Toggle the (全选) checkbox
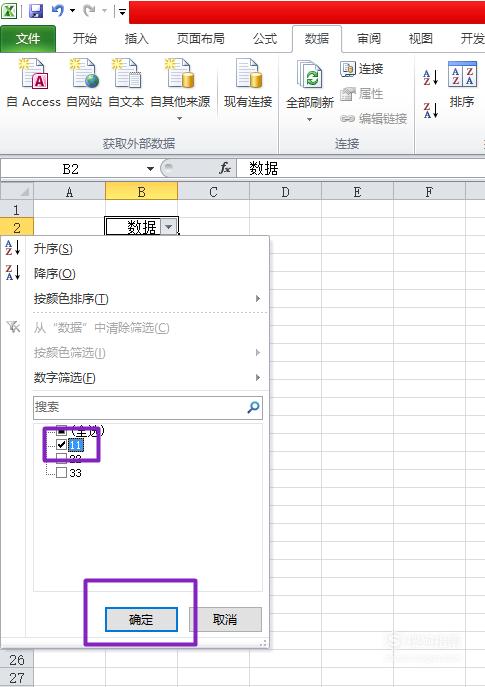The width and height of the screenshot is (485, 687). coord(62,431)
